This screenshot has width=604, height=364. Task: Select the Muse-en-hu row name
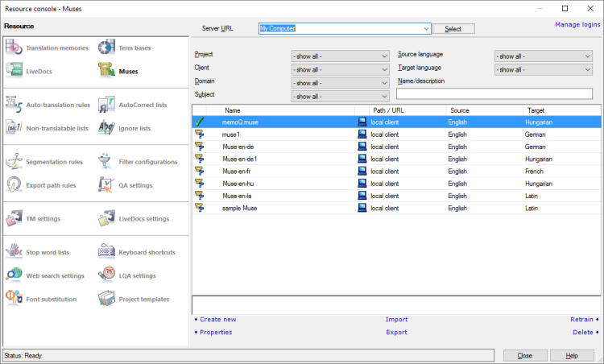(x=238, y=184)
